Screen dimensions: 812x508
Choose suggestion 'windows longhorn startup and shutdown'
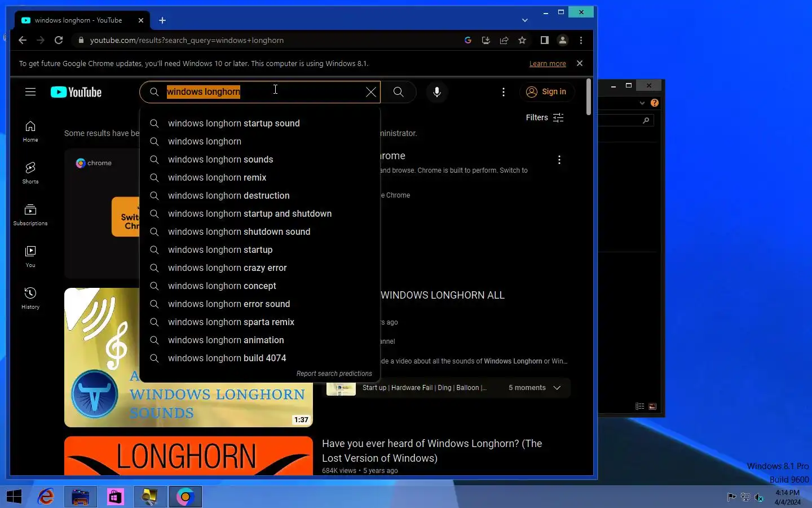coord(260,213)
